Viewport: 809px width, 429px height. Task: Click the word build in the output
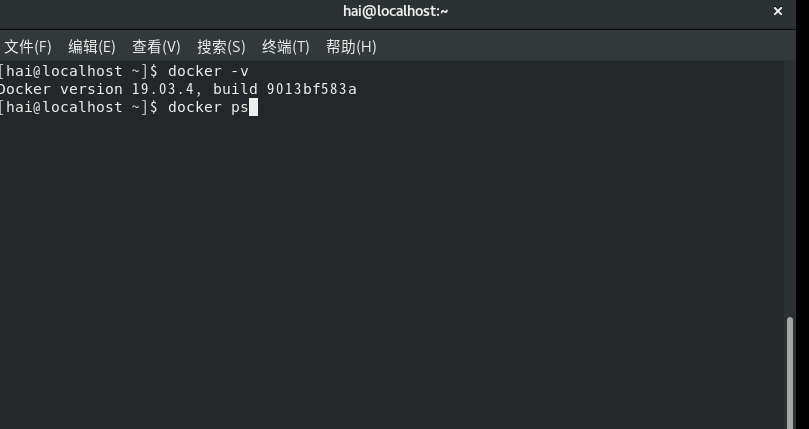(235, 89)
